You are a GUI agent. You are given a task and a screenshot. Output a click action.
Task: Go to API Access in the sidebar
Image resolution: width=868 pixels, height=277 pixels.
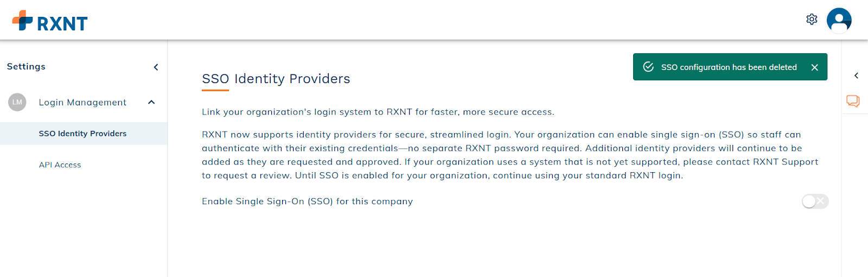click(60, 165)
